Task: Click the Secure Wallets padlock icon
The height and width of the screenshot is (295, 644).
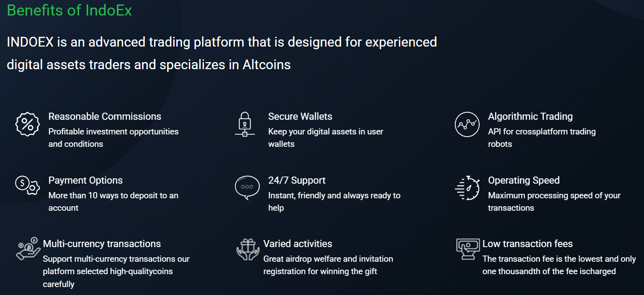Action: click(245, 124)
